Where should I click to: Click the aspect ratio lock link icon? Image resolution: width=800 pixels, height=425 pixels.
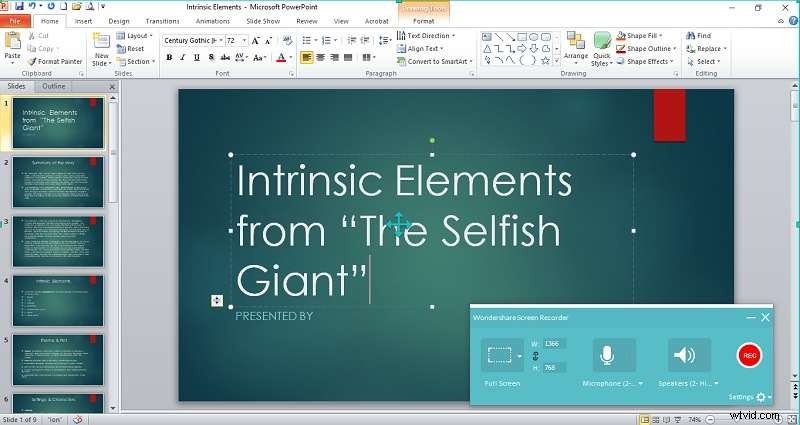click(535, 356)
